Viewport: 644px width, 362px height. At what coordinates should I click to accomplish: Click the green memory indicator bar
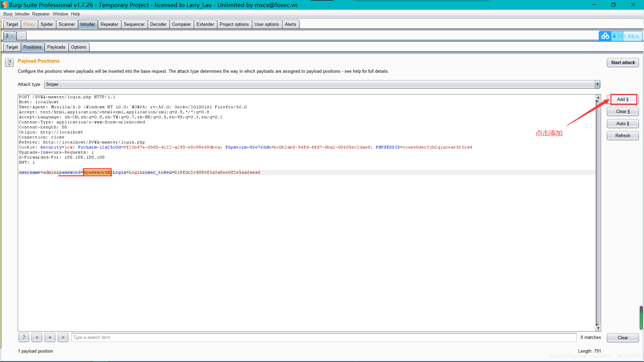coord(641,318)
